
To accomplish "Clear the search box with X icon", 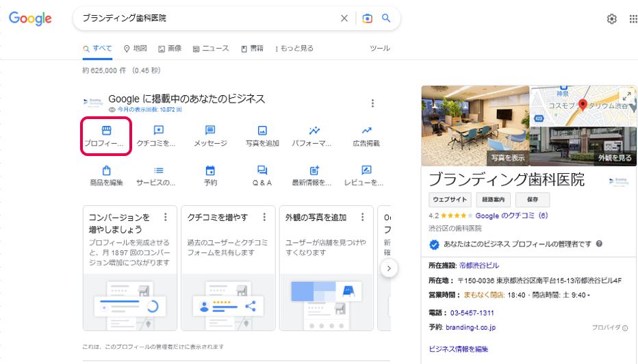I will pos(344,18).
